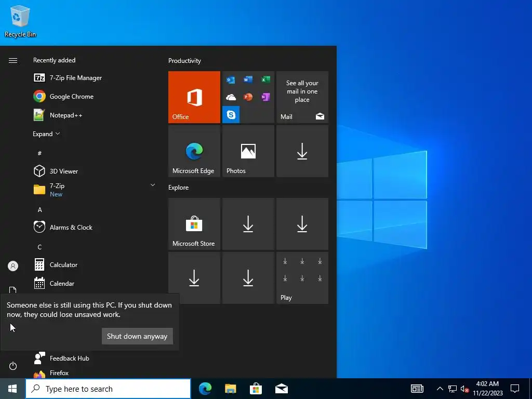Open the Microsoft Edge tile
This screenshot has height=399, width=532.
coord(194,151)
